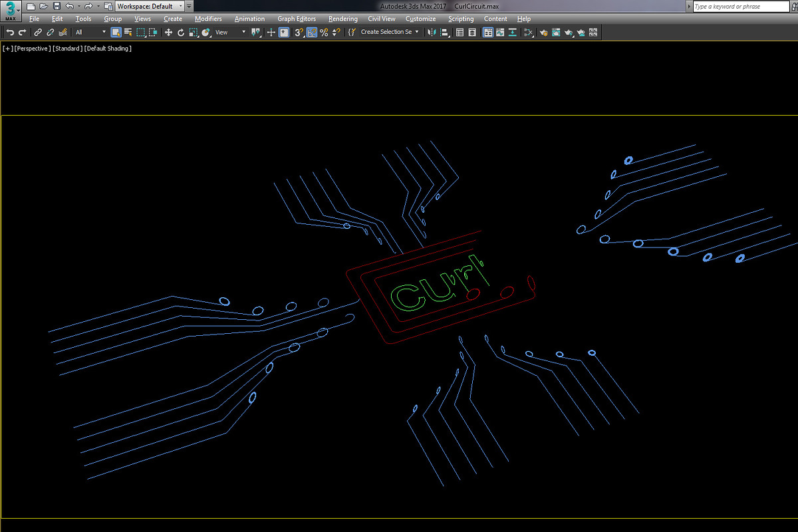Open the Modifiers menu
The width and height of the screenshot is (798, 532).
pyautogui.click(x=208, y=19)
